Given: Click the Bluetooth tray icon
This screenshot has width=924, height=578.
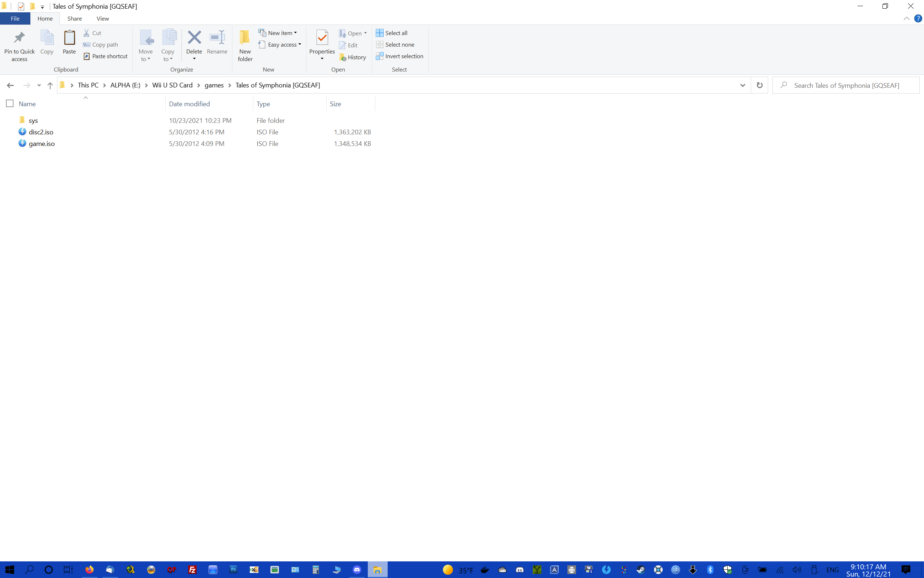Looking at the screenshot, I should tap(710, 570).
